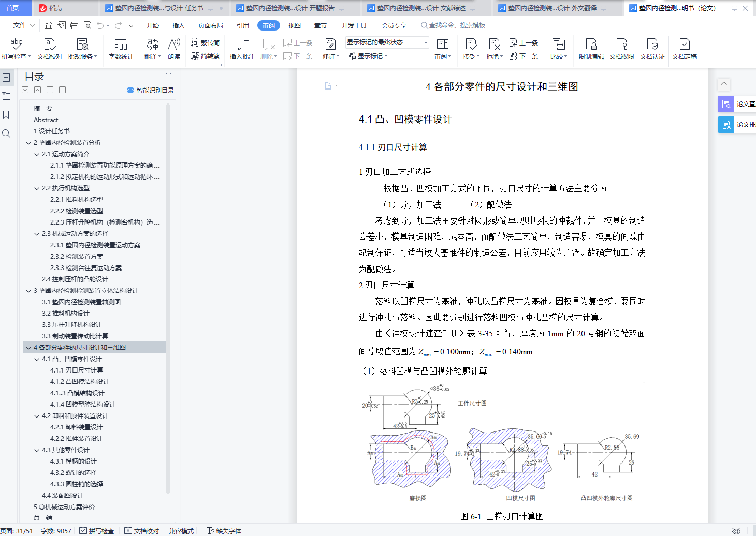The width and height of the screenshot is (756, 536).
Task: Open the 开发工具 ribbon tab
Action: [354, 25]
